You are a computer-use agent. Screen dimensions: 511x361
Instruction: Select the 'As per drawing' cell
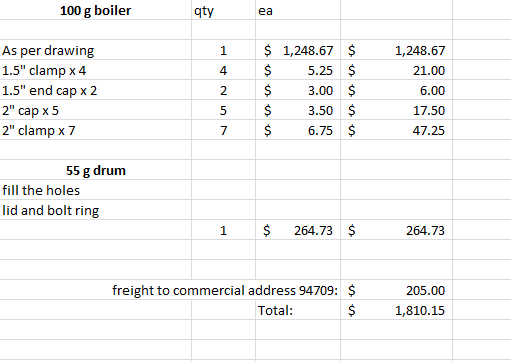[96, 50]
